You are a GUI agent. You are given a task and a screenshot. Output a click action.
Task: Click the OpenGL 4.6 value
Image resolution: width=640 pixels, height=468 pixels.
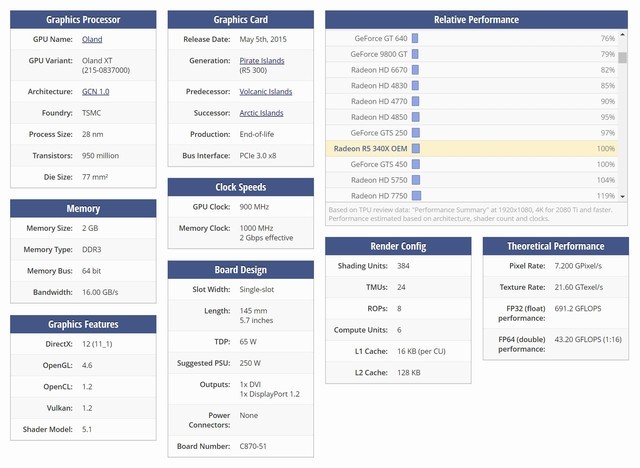tap(87, 365)
